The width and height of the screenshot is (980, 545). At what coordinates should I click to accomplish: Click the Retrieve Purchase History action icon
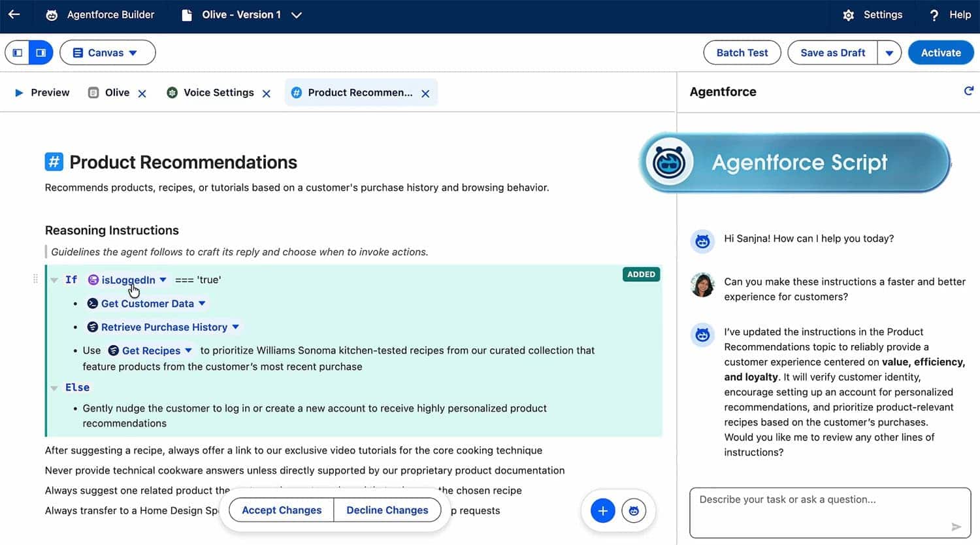coord(93,327)
